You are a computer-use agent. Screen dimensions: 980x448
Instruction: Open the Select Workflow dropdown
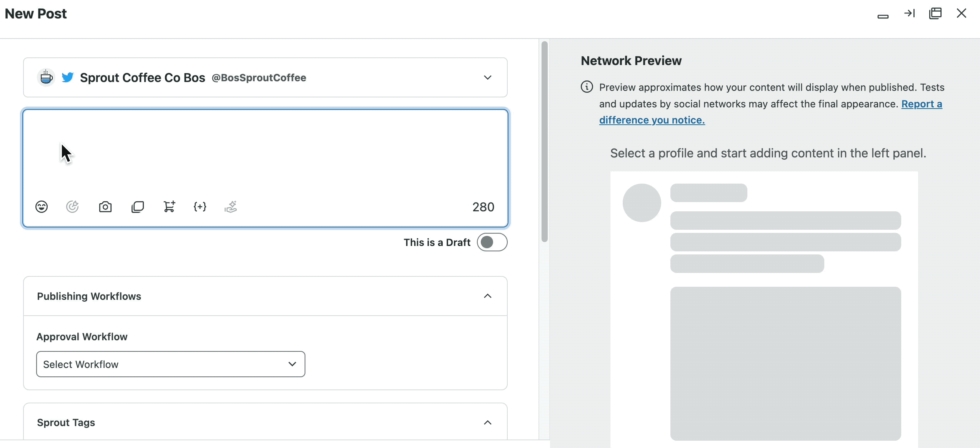[170, 364]
